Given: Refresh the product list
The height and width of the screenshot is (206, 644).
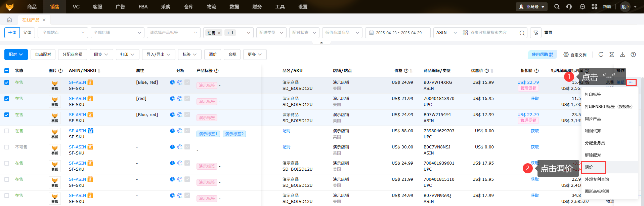Looking at the screenshot, I should [601, 55].
